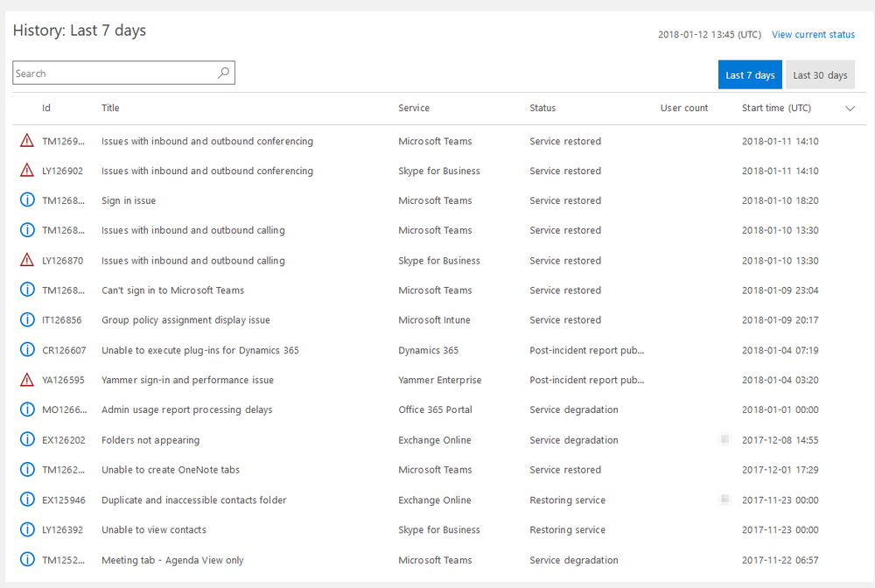Sort by Start time (UTC) header
The height and width of the screenshot is (588, 875).
click(x=776, y=108)
